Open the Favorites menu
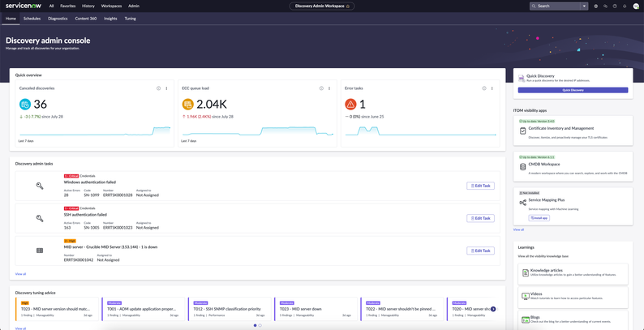 [x=68, y=6]
